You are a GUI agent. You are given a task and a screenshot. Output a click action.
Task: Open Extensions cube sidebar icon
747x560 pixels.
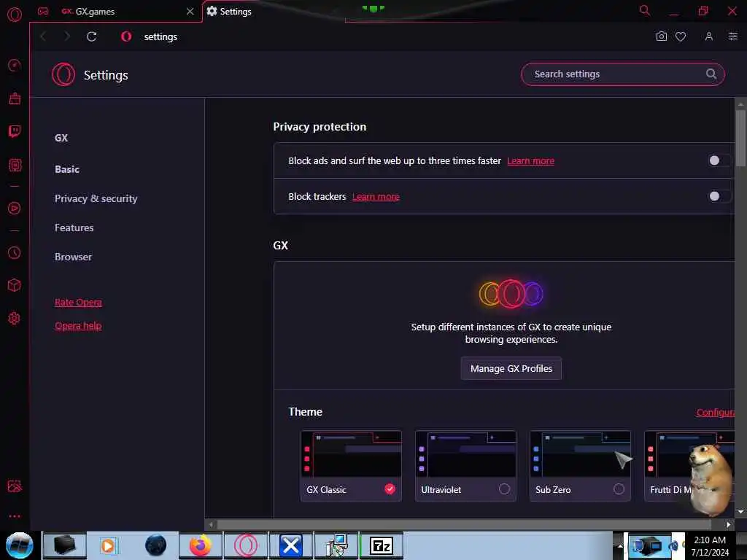click(x=15, y=285)
